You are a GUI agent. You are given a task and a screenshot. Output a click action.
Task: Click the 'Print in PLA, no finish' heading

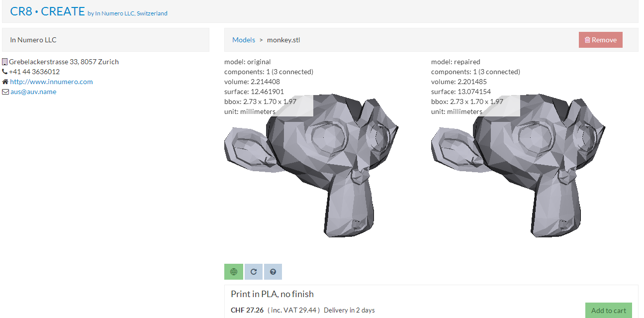[272, 294]
